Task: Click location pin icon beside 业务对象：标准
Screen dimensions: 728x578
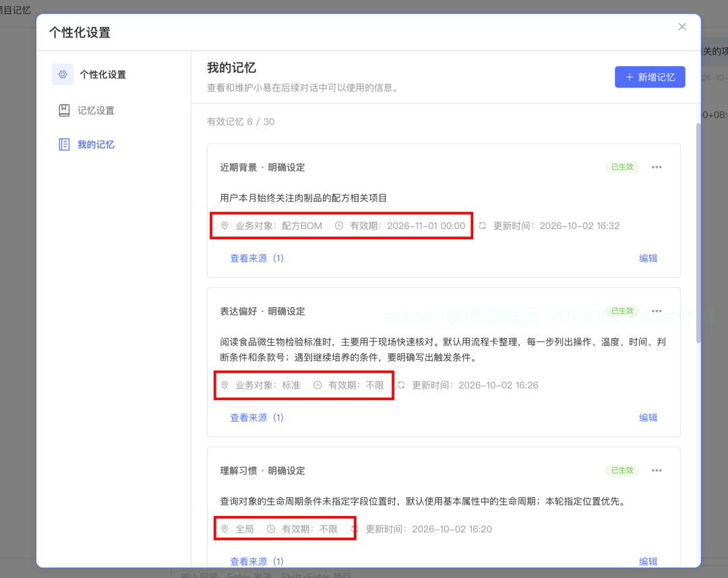Action: click(224, 385)
